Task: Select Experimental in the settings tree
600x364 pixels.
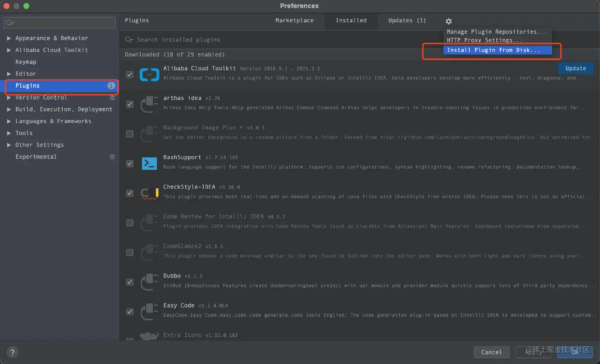Action: click(36, 157)
